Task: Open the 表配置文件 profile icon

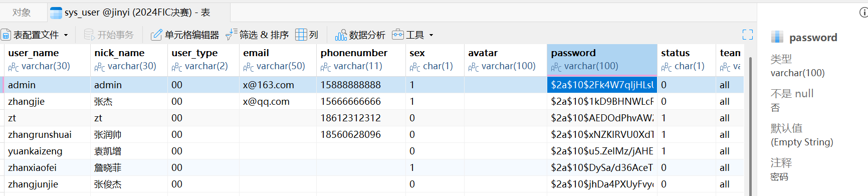Action: click(6, 35)
